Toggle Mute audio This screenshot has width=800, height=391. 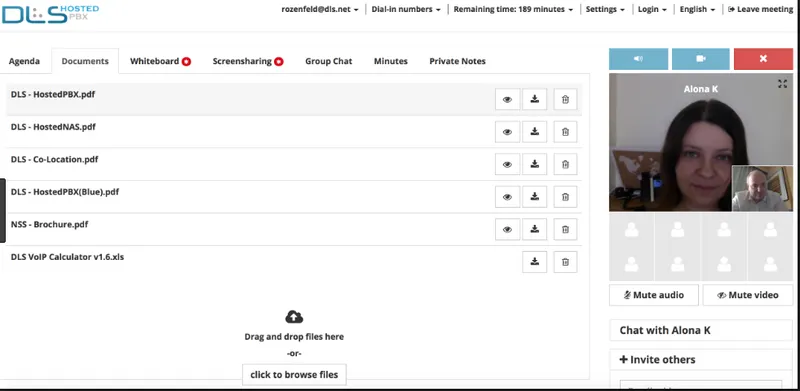tap(654, 295)
